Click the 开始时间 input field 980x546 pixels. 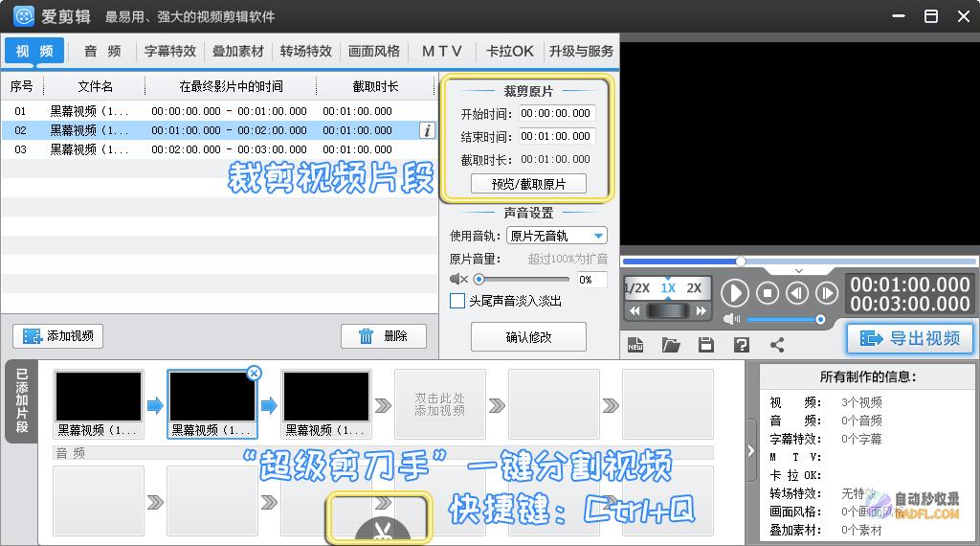(556, 113)
